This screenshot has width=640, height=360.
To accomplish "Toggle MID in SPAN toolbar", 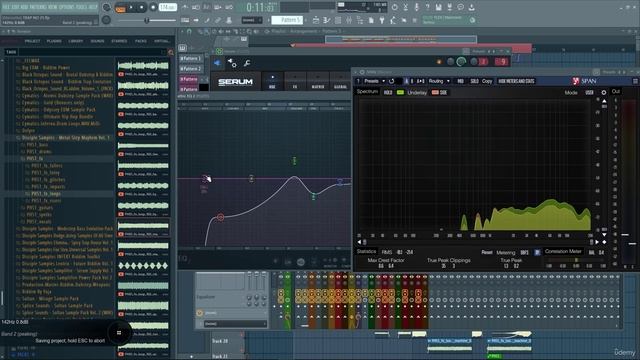I will tap(460, 81).
